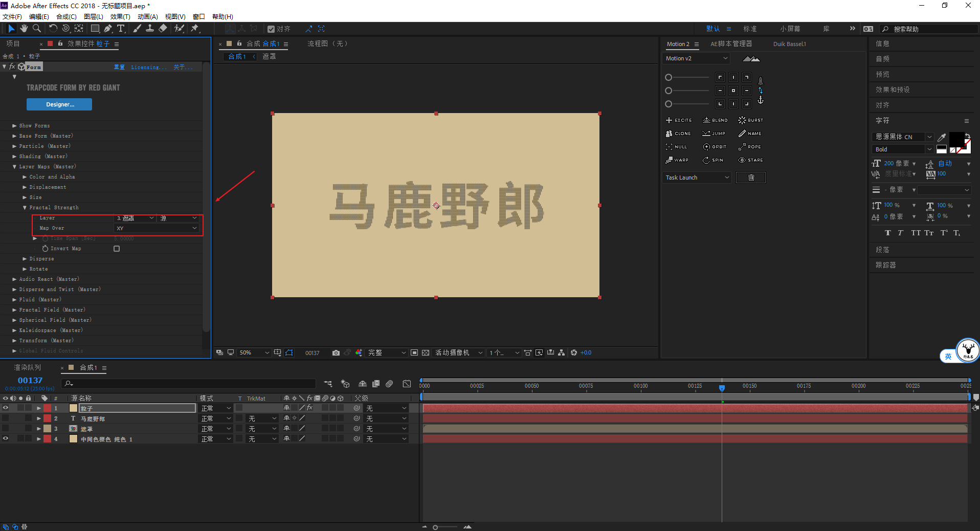Select the Pen tool

108,29
